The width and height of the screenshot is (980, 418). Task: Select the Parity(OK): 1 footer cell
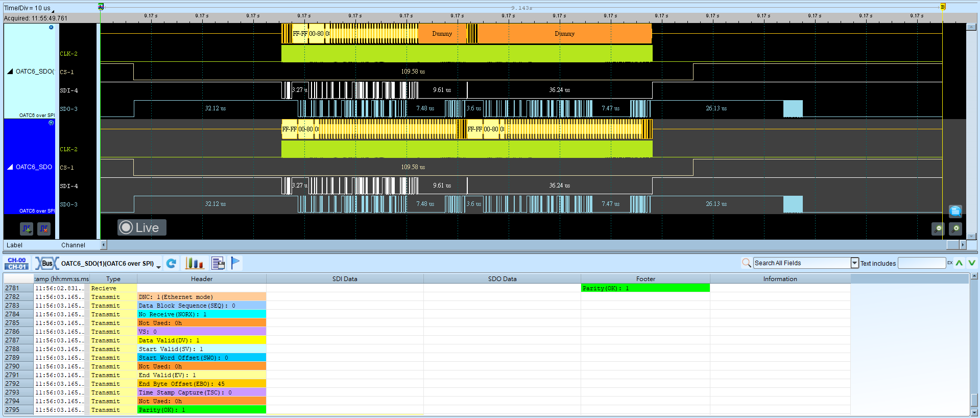click(646, 288)
